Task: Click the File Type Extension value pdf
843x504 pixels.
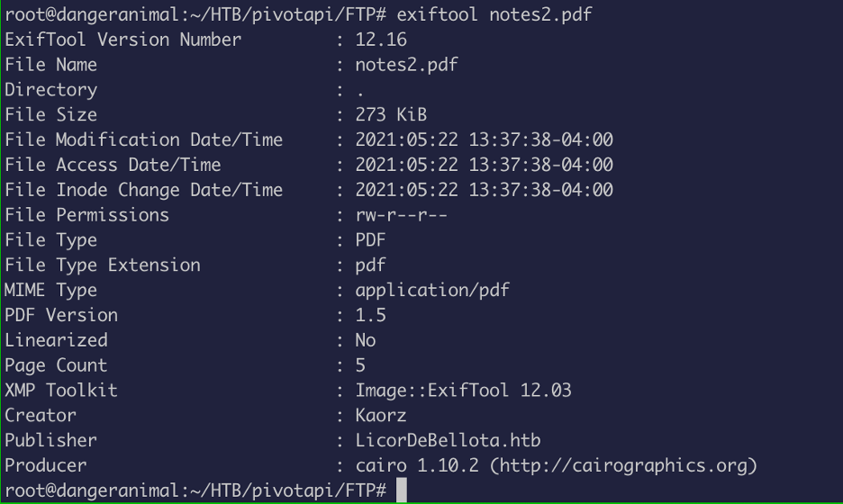Action: [x=370, y=265]
